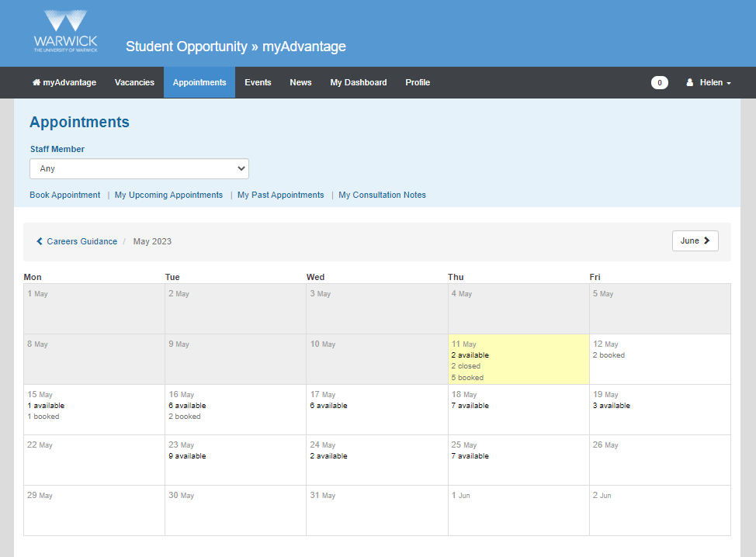Open the Vacancies menu item
Image resolution: width=756 pixels, height=557 pixels.
[x=134, y=82]
